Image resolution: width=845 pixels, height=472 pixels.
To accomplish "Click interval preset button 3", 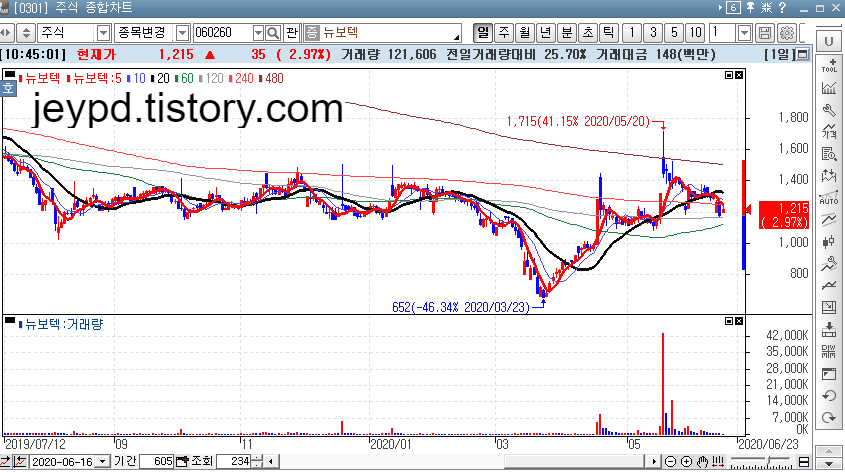I will 653,33.
